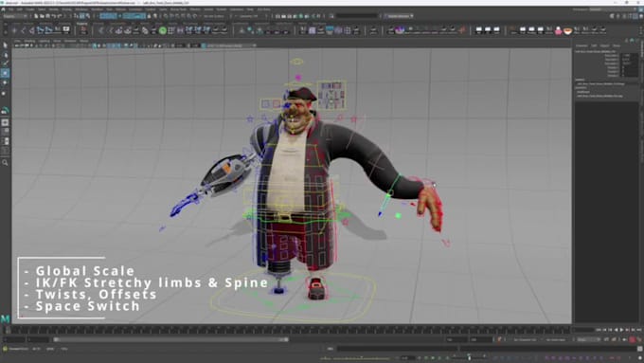The height and width of the screenshot is (363, 644).
Task: Open the Create menu
Action: pos(30,9)
